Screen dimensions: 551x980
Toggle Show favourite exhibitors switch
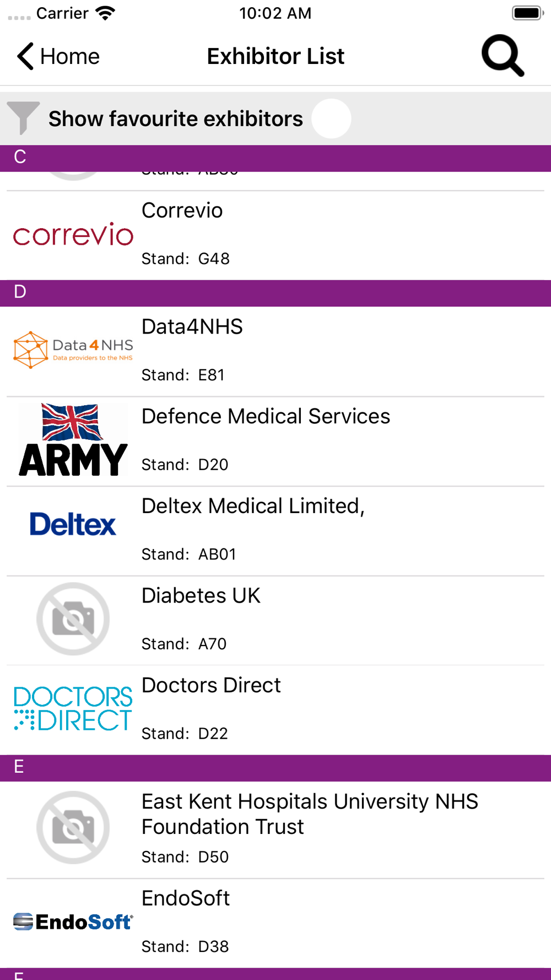pos(331,119)
